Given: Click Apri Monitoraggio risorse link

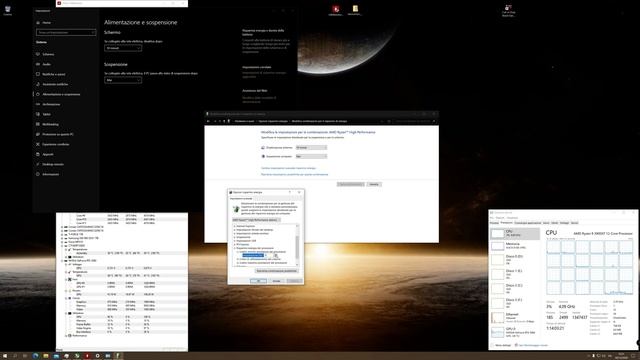Looking at the screenshot, I should tap(532, 345).
